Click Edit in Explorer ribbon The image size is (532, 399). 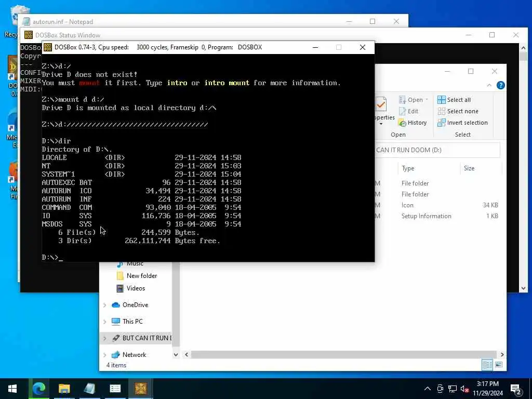click(408, 111)
